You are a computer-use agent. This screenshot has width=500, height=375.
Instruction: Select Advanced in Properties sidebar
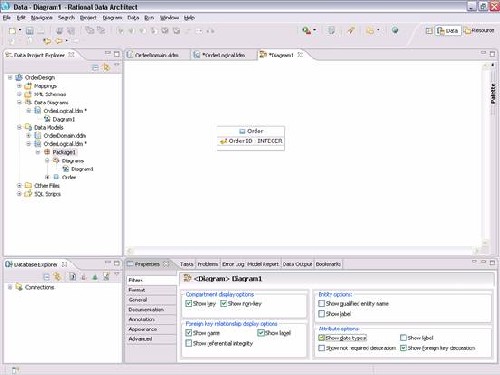(x=151, y=339)
